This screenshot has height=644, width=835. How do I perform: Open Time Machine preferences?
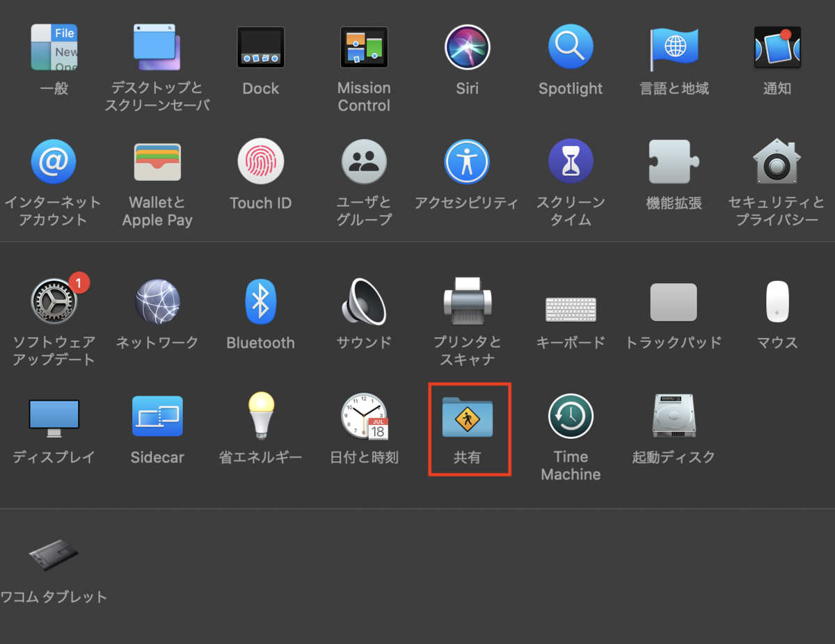tap(571, 416)
